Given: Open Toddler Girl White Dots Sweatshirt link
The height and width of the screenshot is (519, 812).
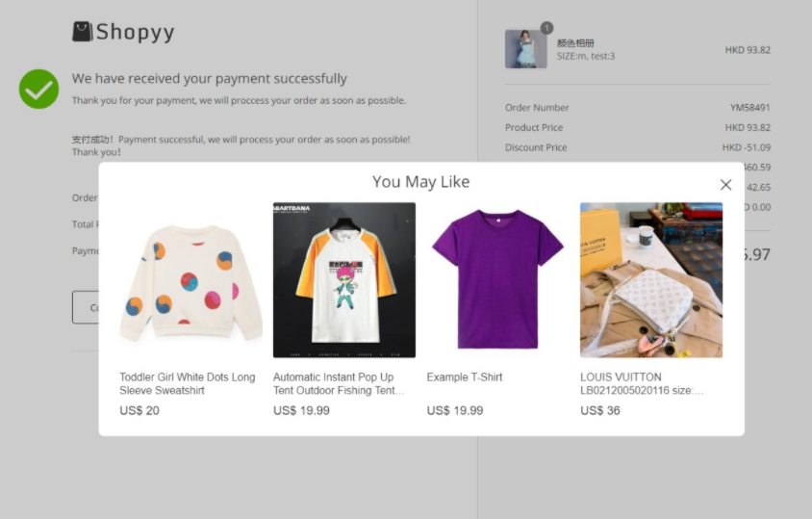Looking at the screenshot, I should coord(188,383).
